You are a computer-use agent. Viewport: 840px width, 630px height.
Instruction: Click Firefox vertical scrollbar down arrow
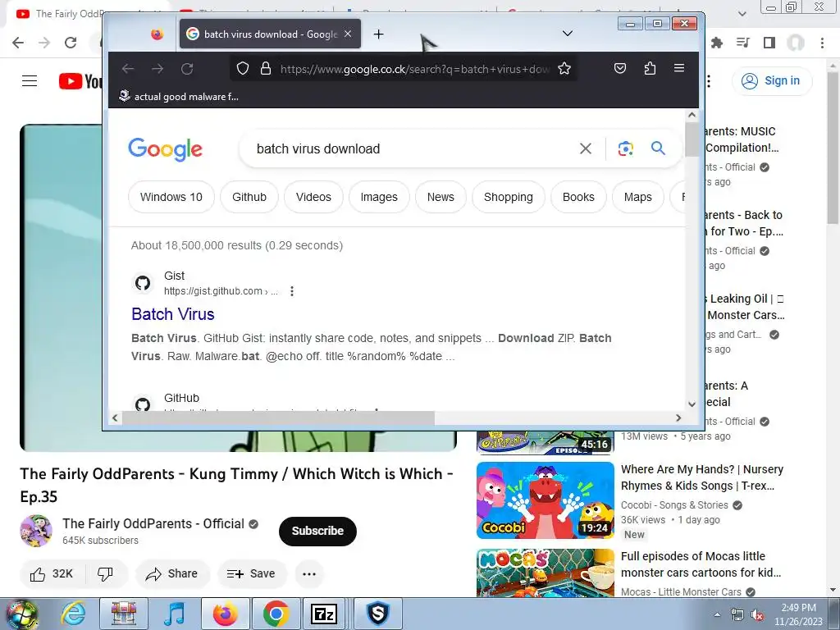coord(692,404)
